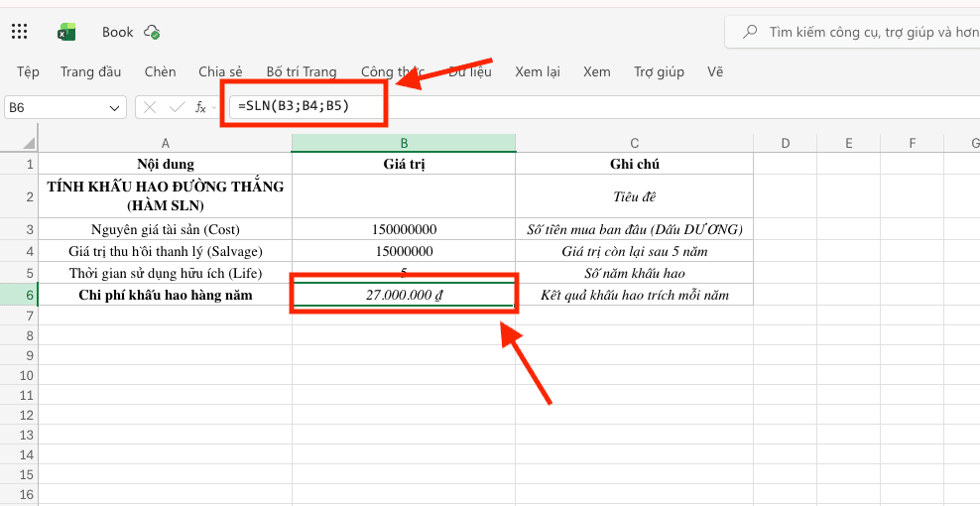The width and height of the screenshot is (980, 506).
Task: Select column D header
Action: (x=786, y=144)
